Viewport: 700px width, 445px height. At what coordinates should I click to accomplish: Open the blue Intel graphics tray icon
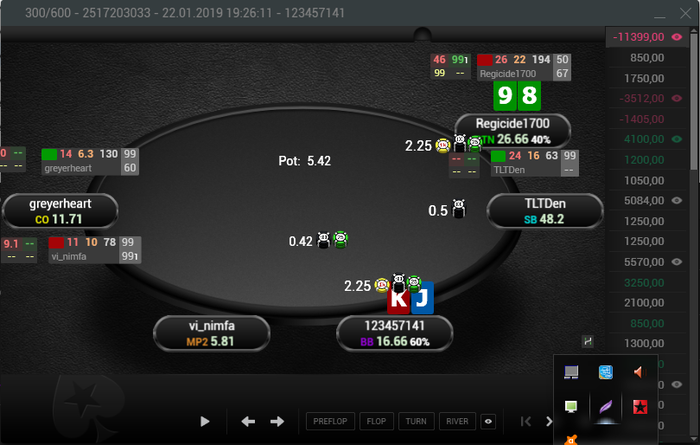click(605, 372)
